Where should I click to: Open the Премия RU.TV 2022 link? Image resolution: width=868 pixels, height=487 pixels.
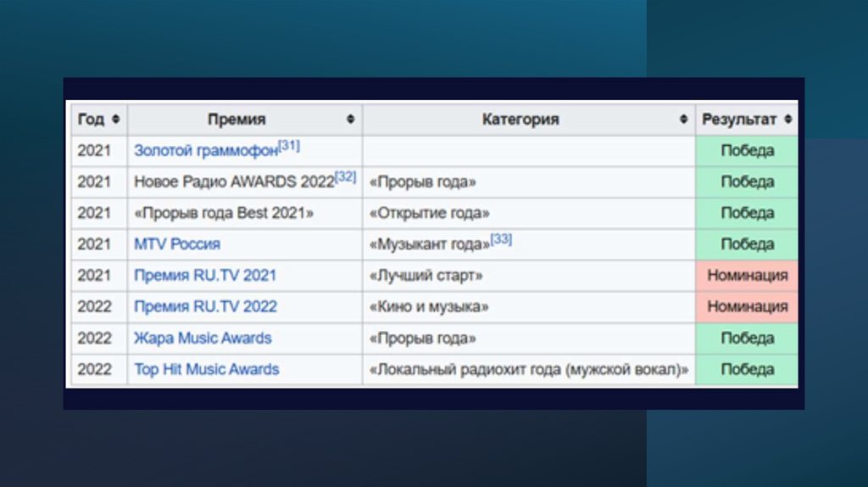pos(205,306)
